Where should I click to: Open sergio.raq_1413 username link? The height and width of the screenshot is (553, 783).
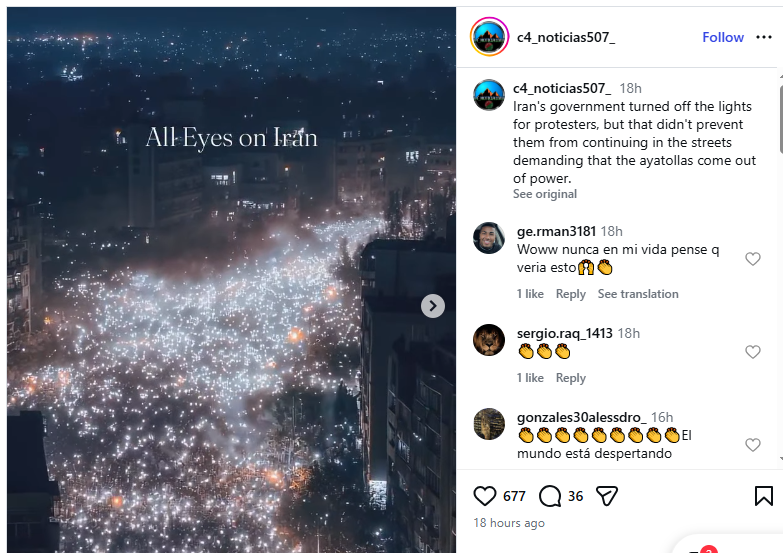click(565, 333)
